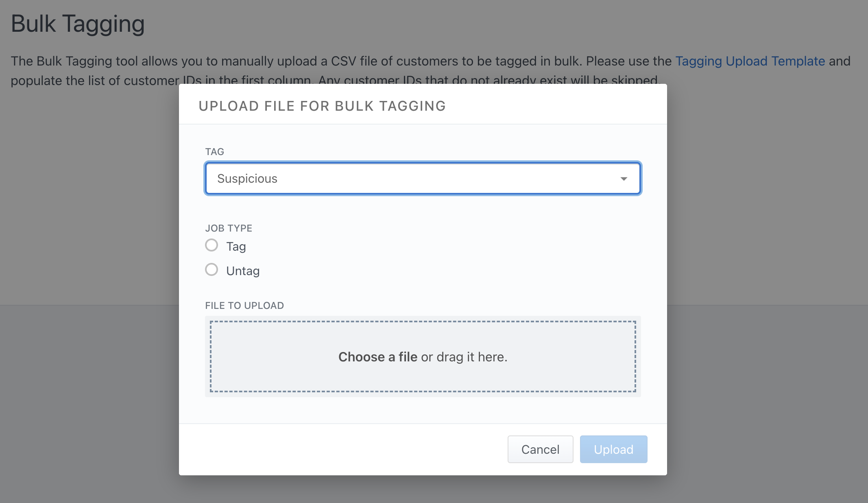Open the Tagging Upload Template link
This screenshot has width=868, height=503.
[750, 61]
